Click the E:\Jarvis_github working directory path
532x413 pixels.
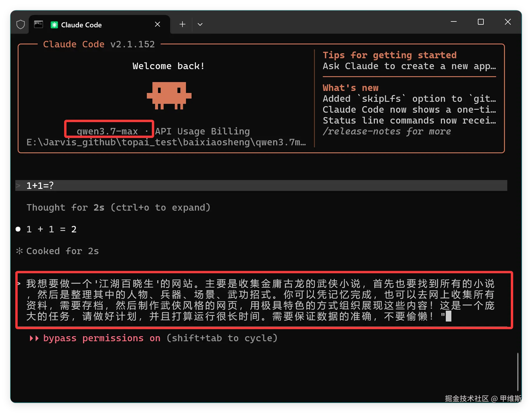click(166, 142)
